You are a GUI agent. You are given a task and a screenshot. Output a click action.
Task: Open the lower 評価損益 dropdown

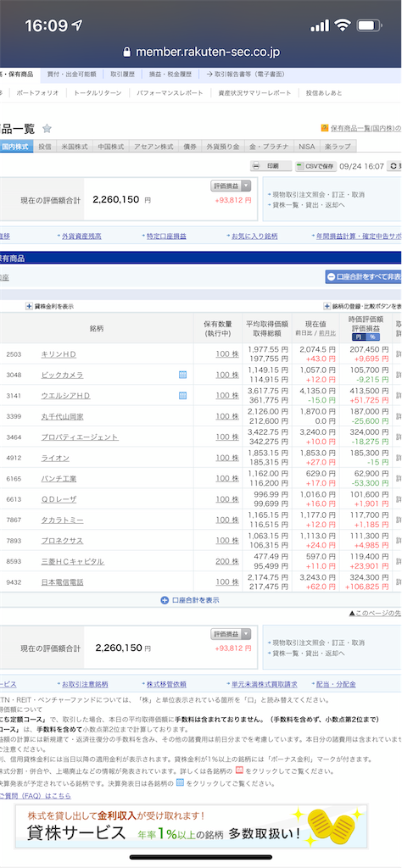231,634
